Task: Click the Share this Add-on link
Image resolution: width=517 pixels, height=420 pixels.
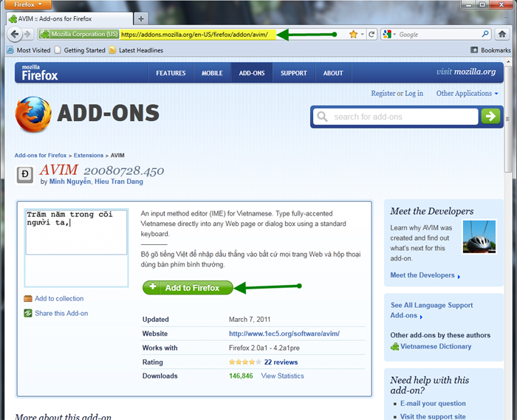Action: click(61, 313)
